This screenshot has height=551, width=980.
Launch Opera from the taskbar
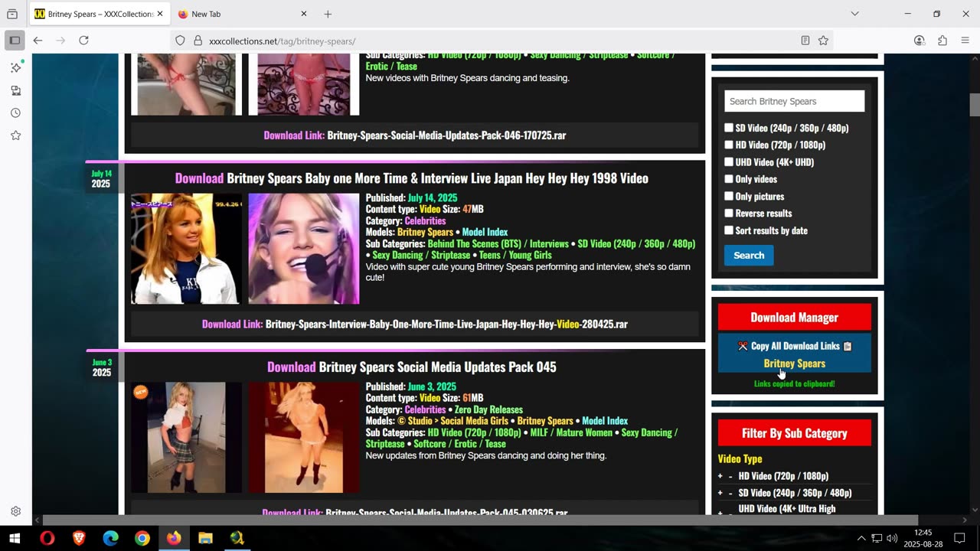point(47,538)
